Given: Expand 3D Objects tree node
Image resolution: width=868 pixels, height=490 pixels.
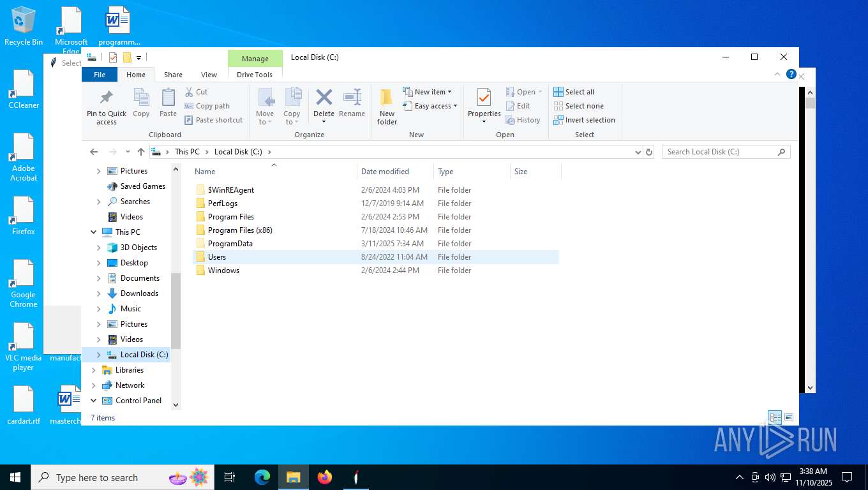Looking at the screenshot, I should [x=99, y=248].
